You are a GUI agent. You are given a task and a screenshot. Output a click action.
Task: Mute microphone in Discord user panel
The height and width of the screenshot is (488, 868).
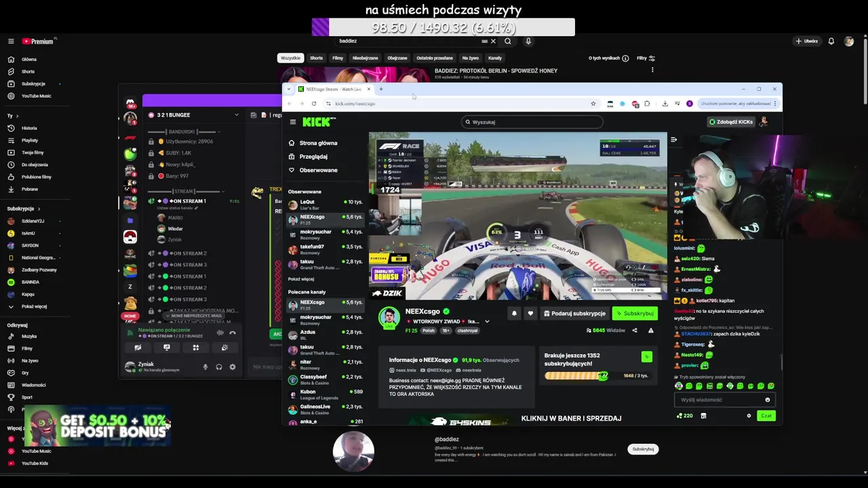coord(205,367)
